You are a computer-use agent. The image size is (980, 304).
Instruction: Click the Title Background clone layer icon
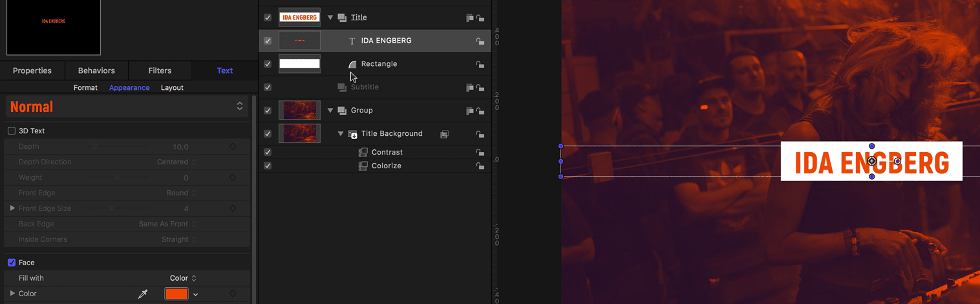tap(352, 134)
